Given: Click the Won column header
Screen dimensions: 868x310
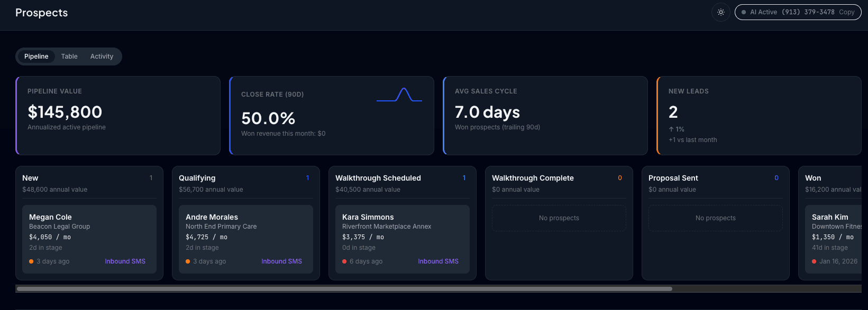Looking at the screenshot, I should [813, 178].
